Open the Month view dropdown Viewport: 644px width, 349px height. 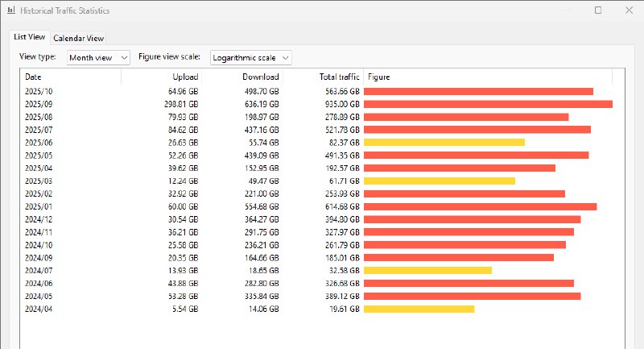pyautogui.click(x=97, y=58)
